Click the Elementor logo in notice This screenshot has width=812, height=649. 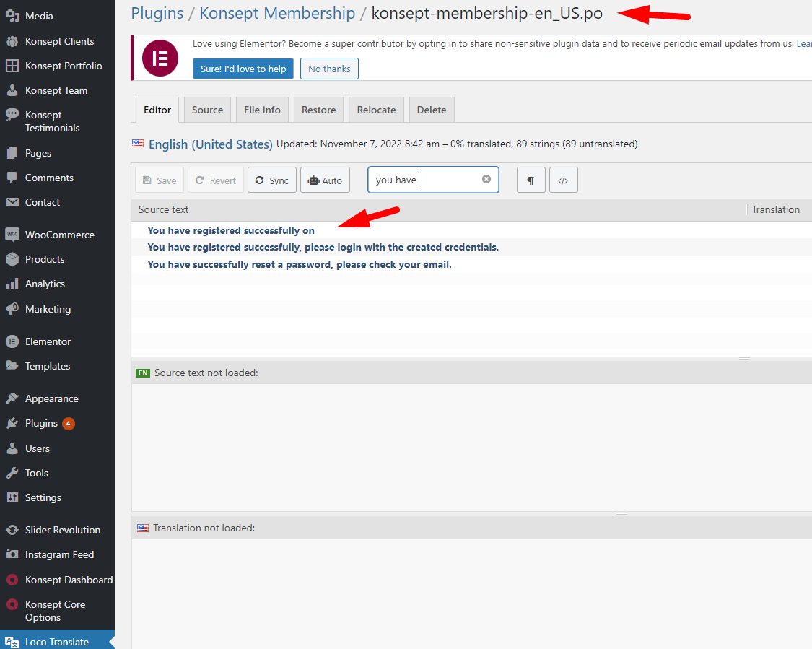tap(160, 58)
